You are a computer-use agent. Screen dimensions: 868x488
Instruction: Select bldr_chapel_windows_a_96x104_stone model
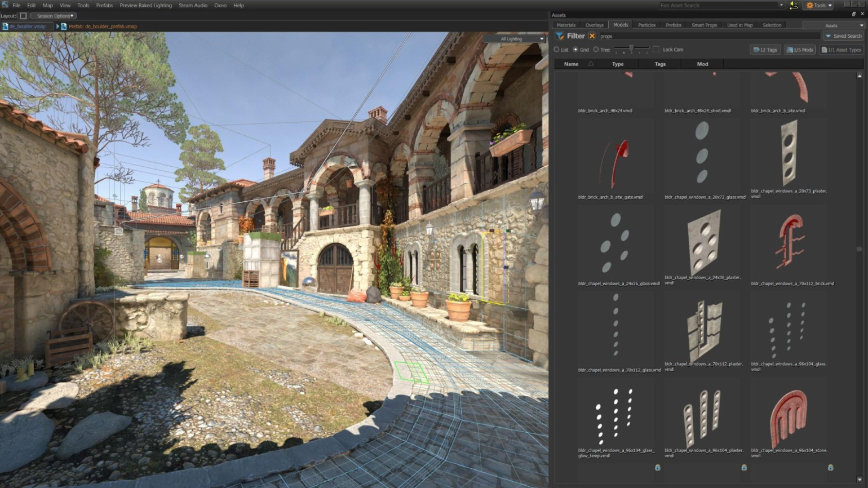pos(788,418)
